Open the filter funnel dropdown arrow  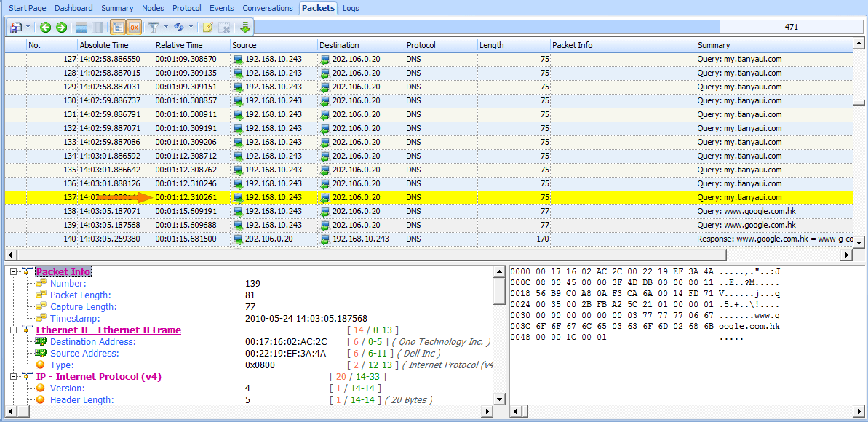tap(165, 27)
